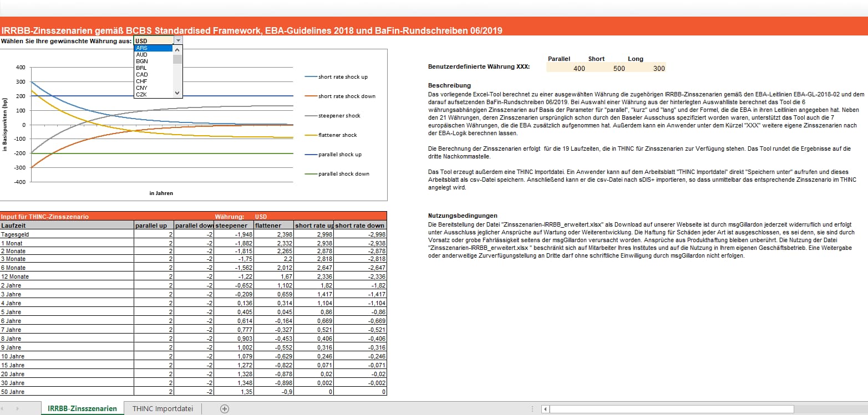Click the Tagesgeld flattener value 2,398

[x=273, y=234]
